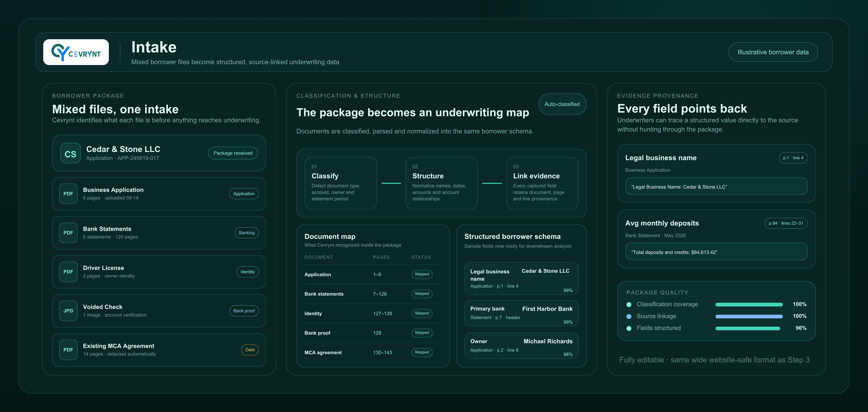Click the PAGES column header
Screen dimensions: 868x412
tap(381, 257)
